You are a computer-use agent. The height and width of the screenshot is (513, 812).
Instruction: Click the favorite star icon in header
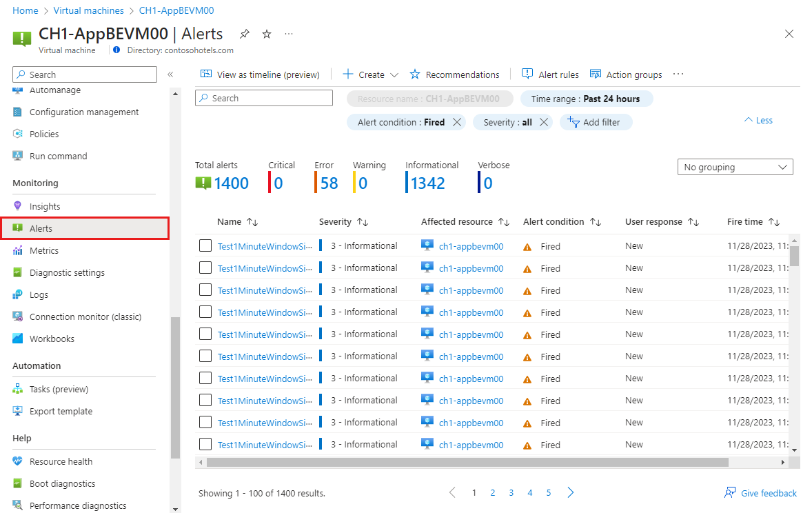point(267,34)
